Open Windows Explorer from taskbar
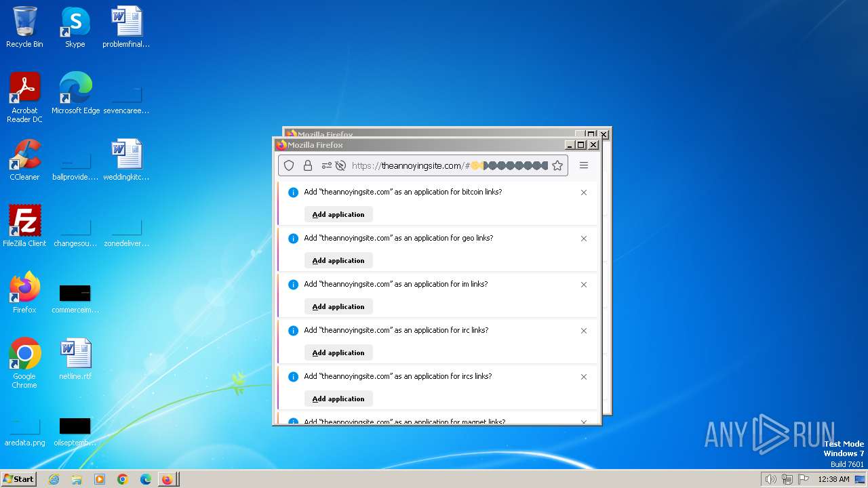 77,479
